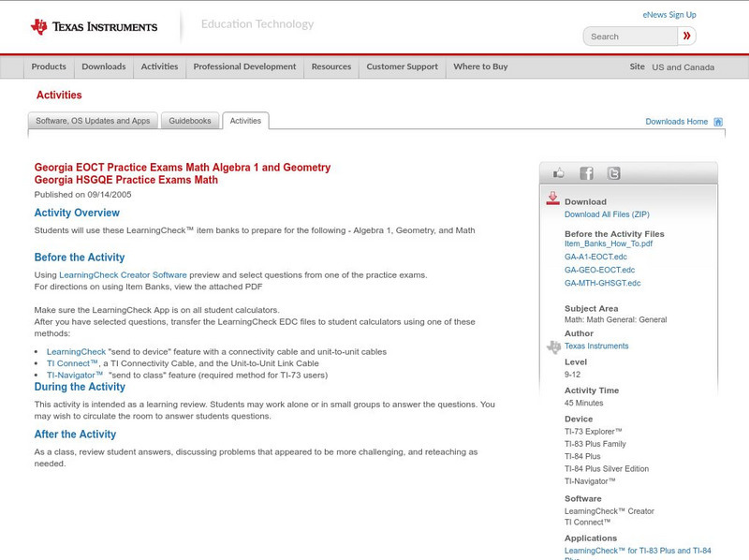Image resolution: width=749 pixels, height=560 pixels.
Task: Click the small icon next to Downloads Home
Action: 718,121
